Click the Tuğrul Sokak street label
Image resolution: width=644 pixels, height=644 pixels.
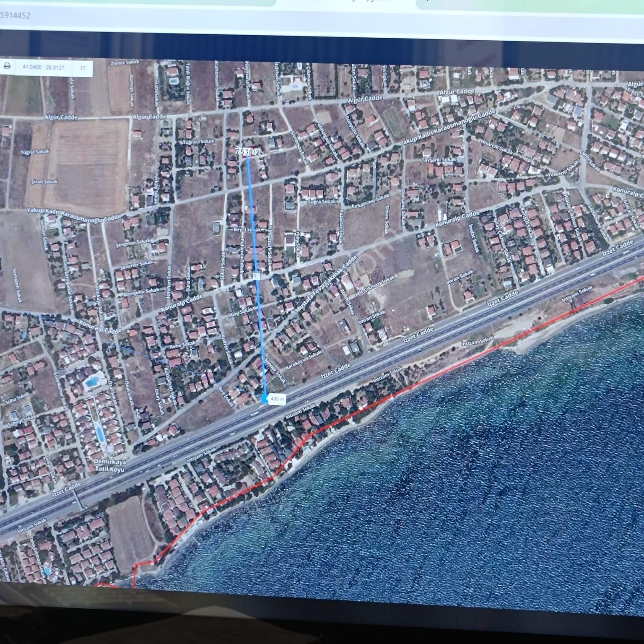click(35, 151)
